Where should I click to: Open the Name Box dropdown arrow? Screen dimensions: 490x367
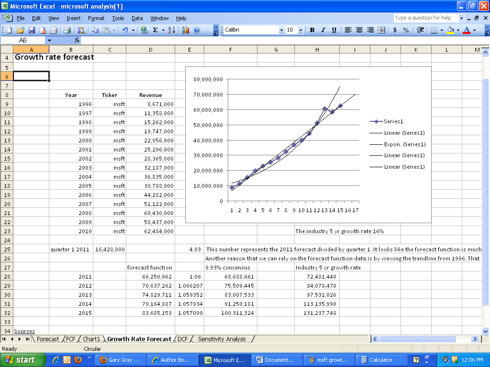(49, 40)
